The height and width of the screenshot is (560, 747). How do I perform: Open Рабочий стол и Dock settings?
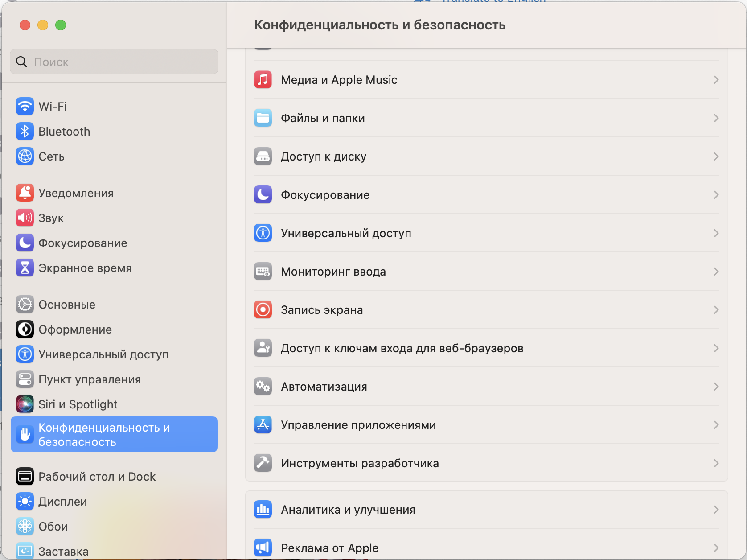tap(97, 477)
